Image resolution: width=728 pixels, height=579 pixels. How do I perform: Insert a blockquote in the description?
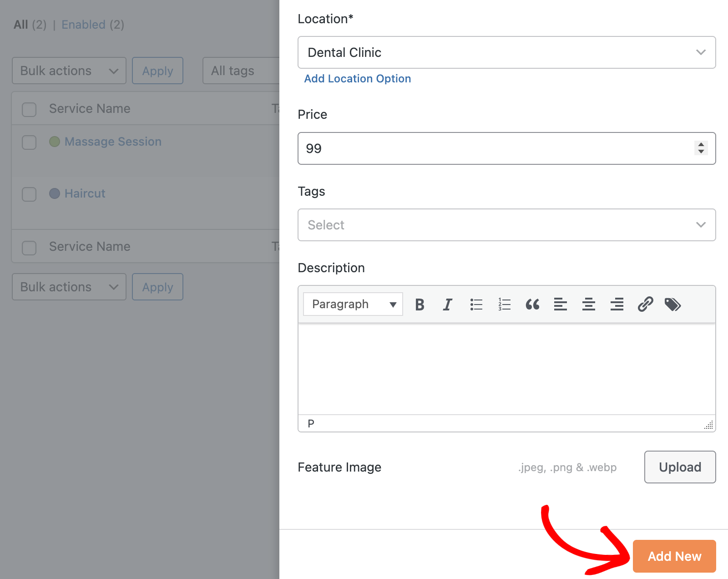pos(532,304)
